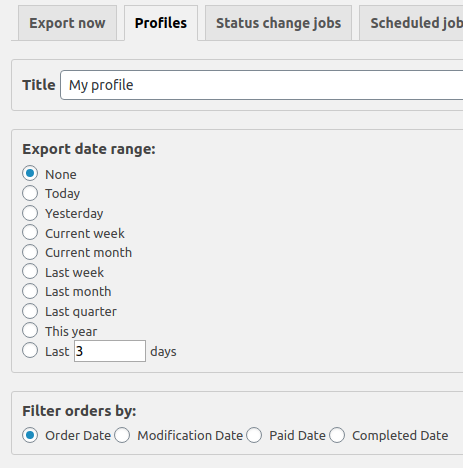Select the None date range option
Viewport: 463px width, 468px height.
(30, 174)
